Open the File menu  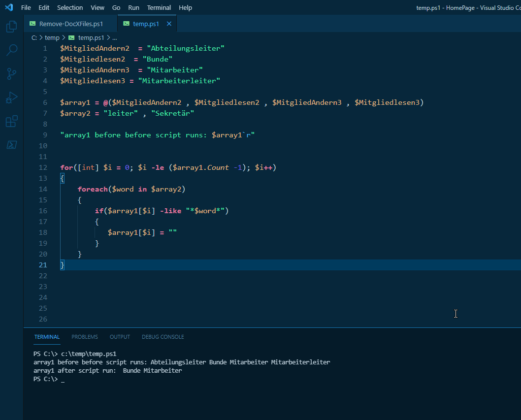pos(26,7)
